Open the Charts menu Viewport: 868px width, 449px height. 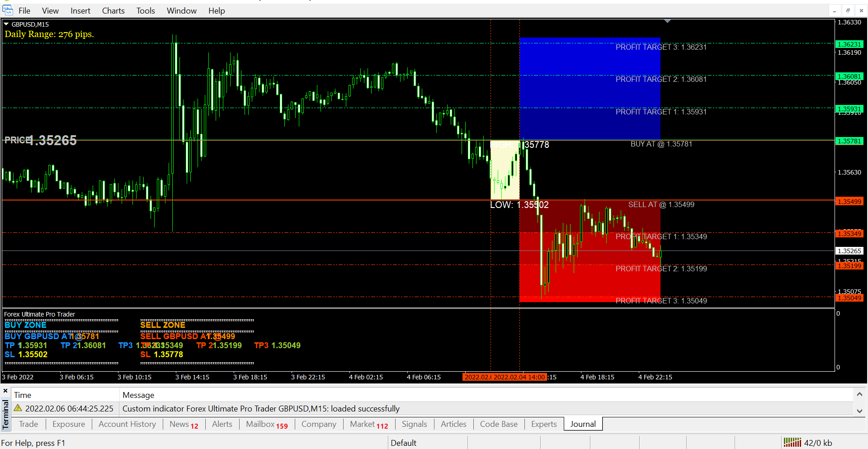click(x=113, y=11)
